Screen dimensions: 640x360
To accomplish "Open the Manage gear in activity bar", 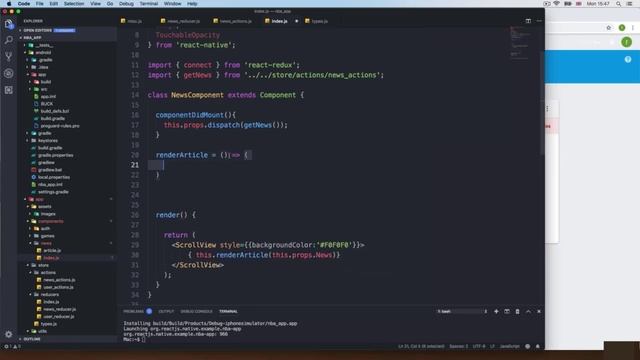I will pyautogui.click(x=9, y=334).
